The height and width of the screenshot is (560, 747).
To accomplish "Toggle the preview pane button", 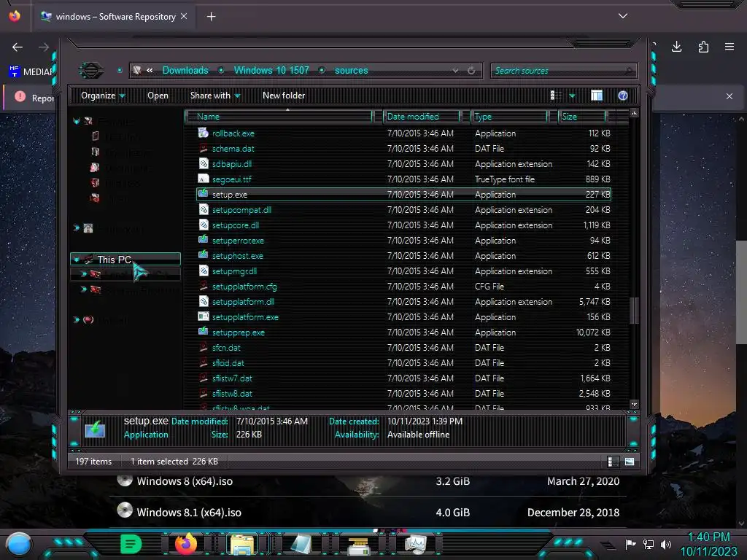I will click(x=597, y=96).
